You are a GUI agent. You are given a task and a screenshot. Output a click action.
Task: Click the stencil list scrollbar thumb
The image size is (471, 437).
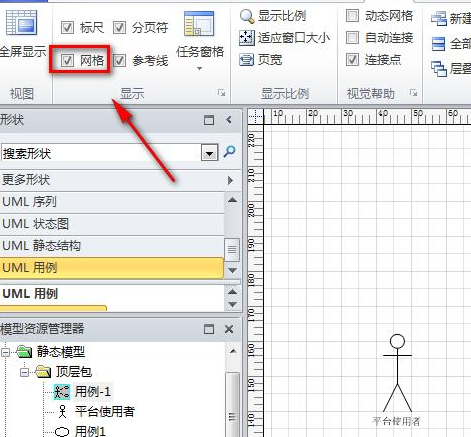click(232, 250)
